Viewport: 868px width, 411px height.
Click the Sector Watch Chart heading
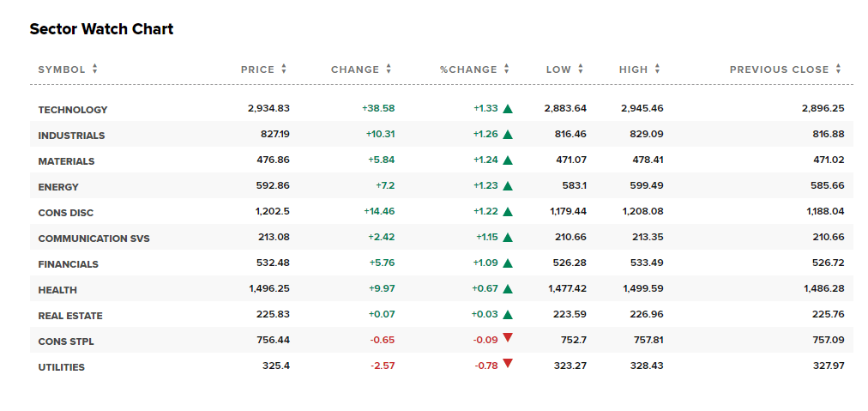point(101,29)
